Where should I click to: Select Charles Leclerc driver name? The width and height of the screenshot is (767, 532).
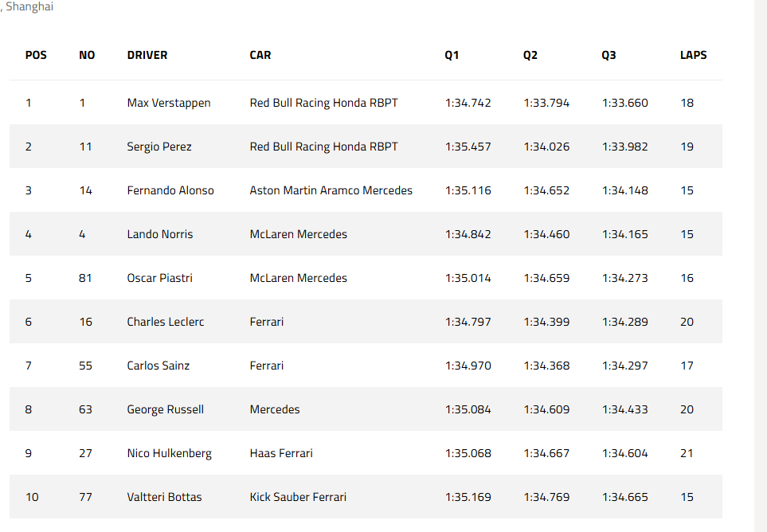pyautogui.click(x=166, y=322)
